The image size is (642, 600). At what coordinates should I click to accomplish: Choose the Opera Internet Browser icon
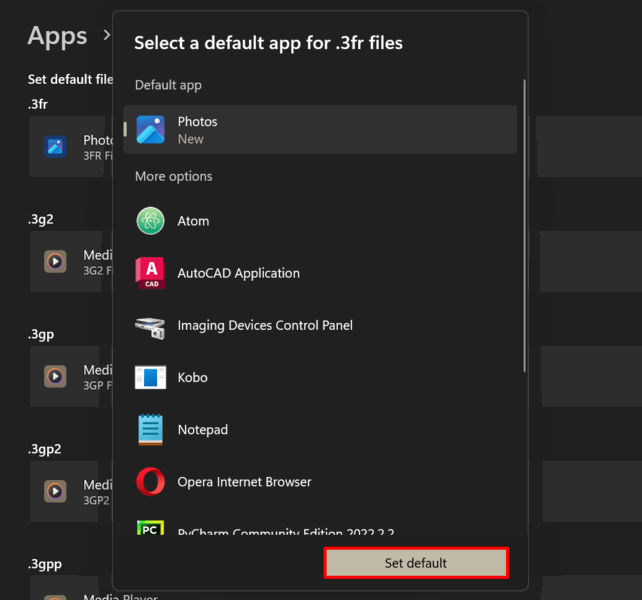[x=150, y=482]
